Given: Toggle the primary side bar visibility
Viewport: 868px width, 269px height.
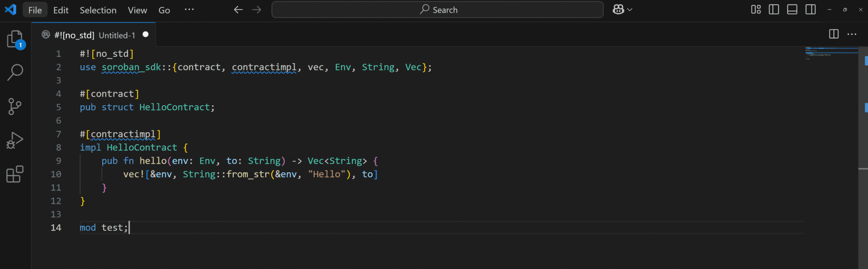Looking at the screenshot, I should (x=774, y=10).
